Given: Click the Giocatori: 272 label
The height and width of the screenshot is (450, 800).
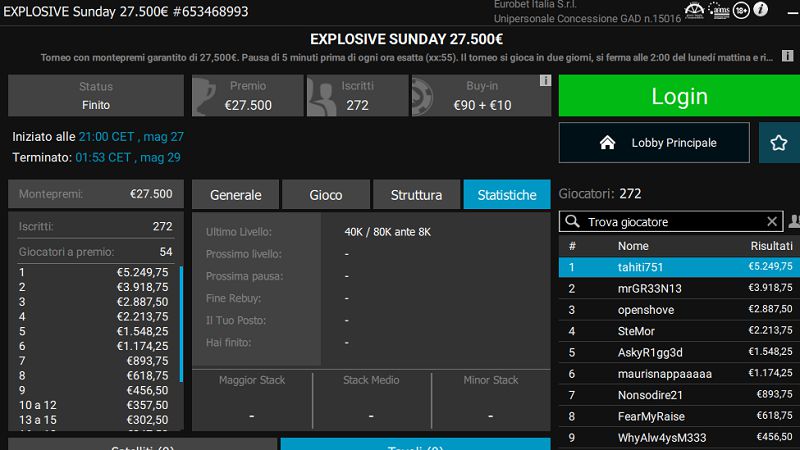Looking at the screenshot, I should 600,193.
